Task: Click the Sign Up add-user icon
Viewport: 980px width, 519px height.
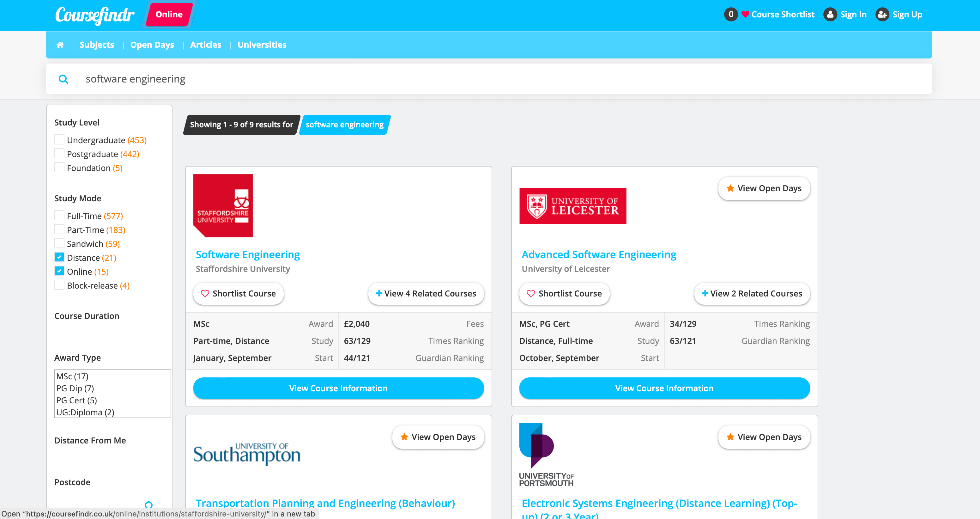Action: (x=882, y=15)
